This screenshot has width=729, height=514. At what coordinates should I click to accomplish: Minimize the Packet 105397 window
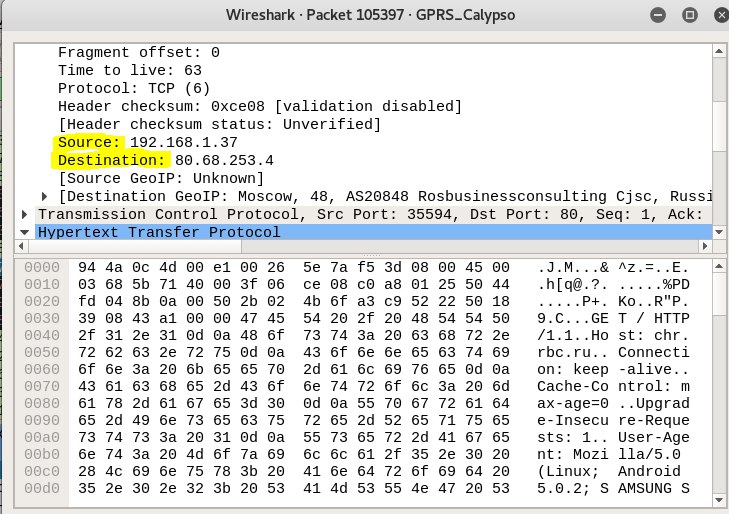pos(658,15)
